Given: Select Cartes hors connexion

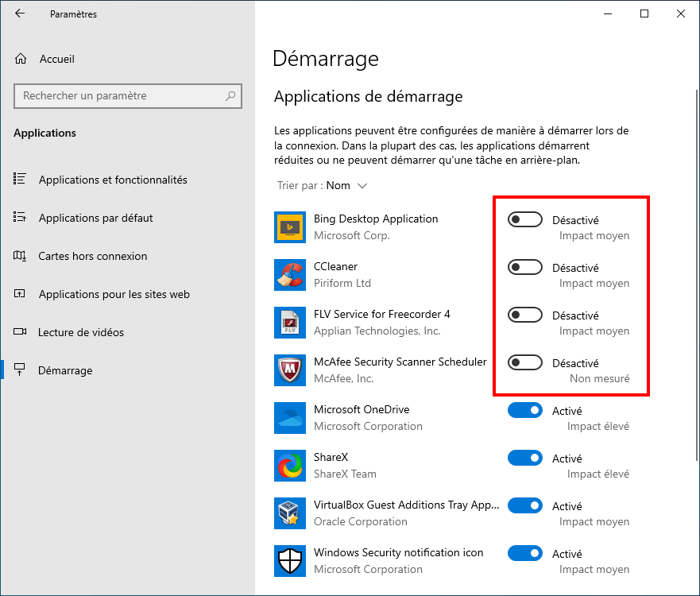Looking at the screenshot, I should (x=92, y=256).
